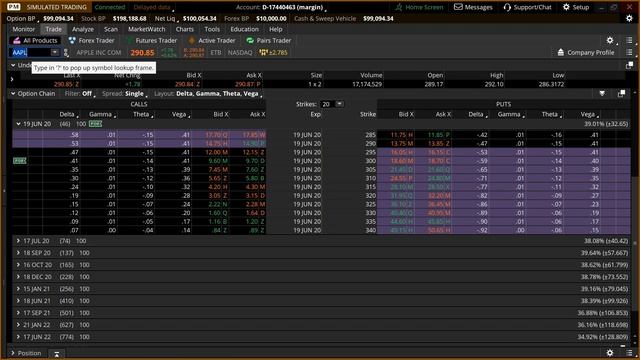Go to the Charts tab
Viewport: 640px width, 360px height.
point(184,29)
